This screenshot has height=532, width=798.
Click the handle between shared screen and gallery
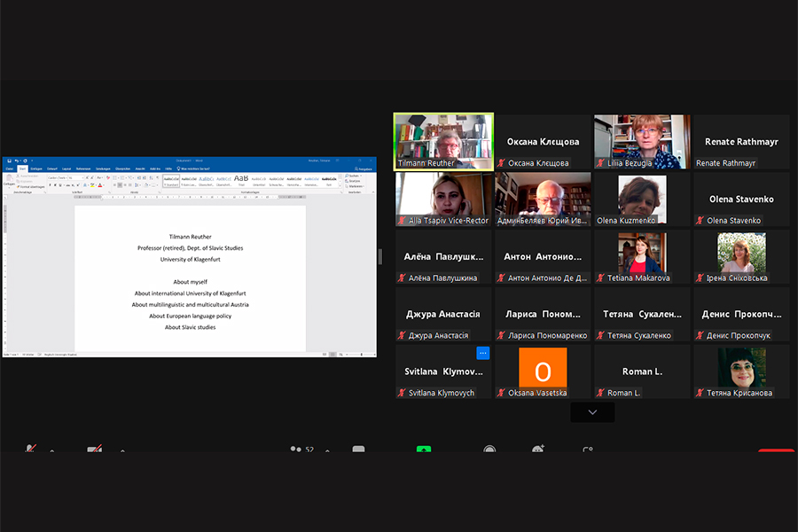(x=380, y=257)
